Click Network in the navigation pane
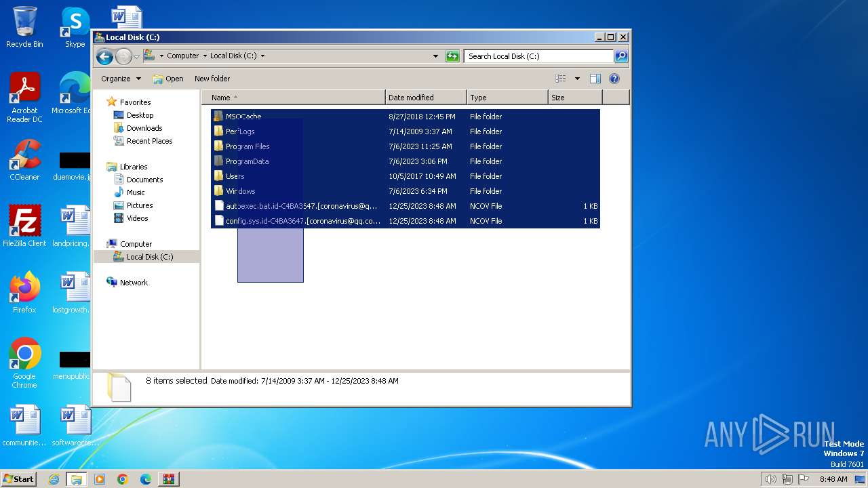The image size is (868, 488). pos(134,283)
